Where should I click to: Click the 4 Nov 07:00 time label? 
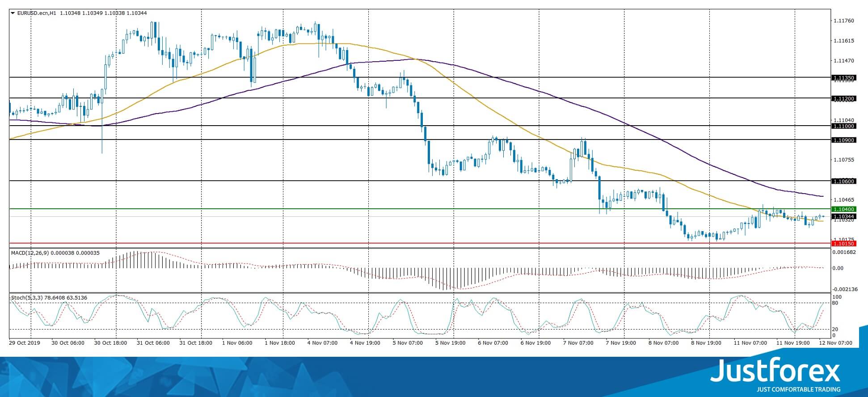322,343
